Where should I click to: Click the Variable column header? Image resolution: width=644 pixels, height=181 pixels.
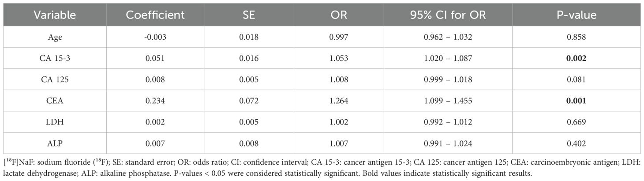point(55,15)
